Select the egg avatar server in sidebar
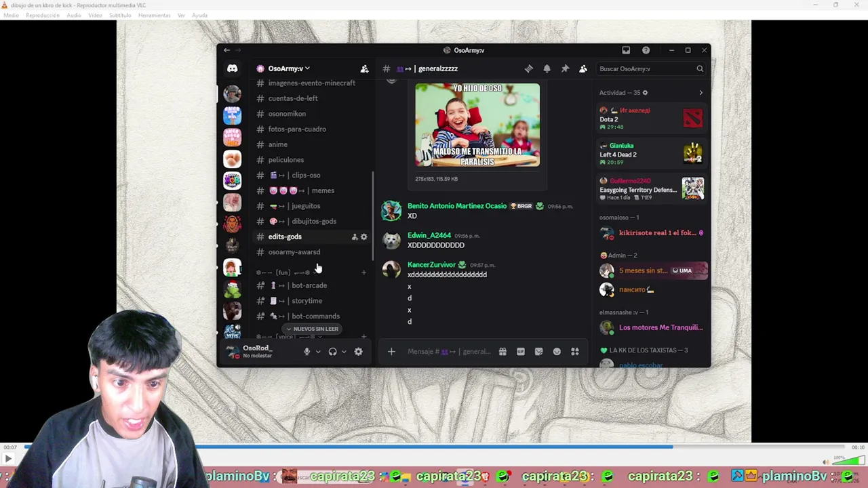 232,159
